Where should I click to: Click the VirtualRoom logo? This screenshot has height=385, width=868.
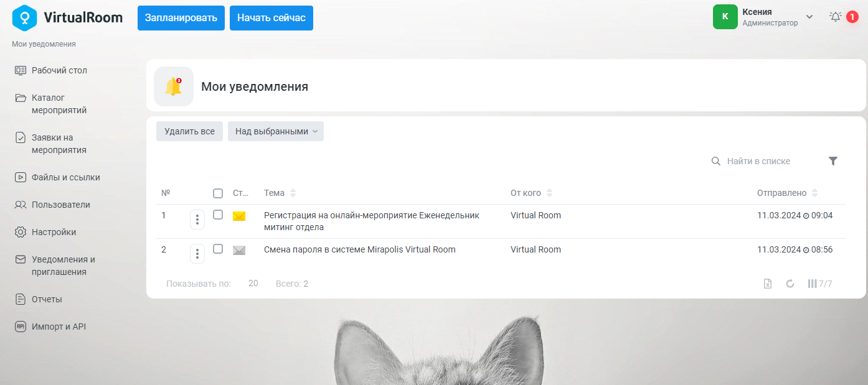[x=67, y=17]
